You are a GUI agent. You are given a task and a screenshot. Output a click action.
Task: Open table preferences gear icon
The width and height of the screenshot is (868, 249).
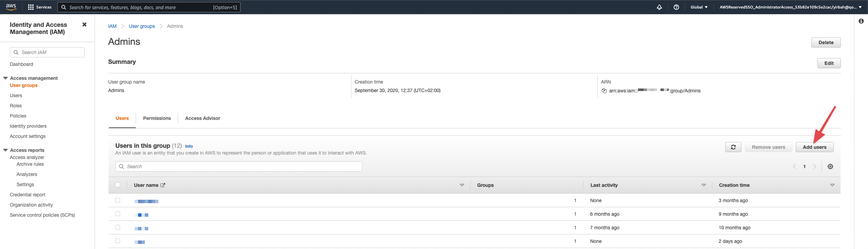click(x=830, y=166)
